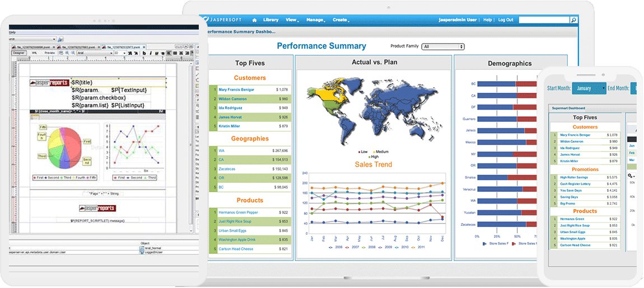
Task: Open the Arial font family dropdown
Action: click(x=95, y=53)
